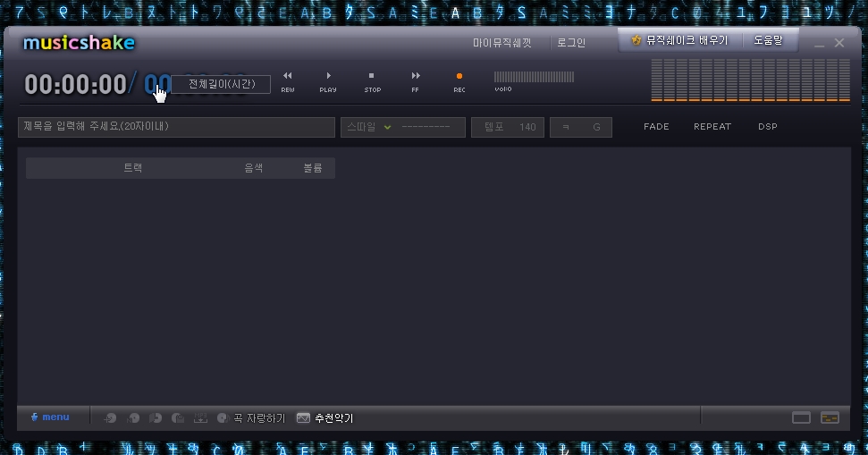Toggle the FADE option
This screenshot has height=455, width=868.
tap(656, 127)
